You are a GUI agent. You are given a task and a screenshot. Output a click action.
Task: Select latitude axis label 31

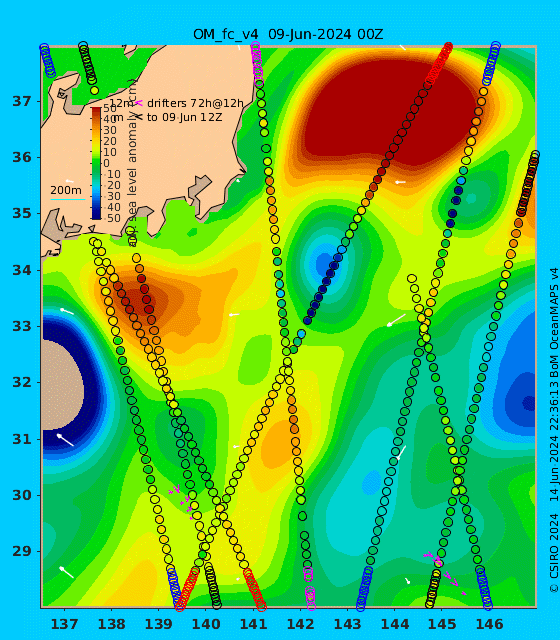pyautogui.click(x=22, y=439)
